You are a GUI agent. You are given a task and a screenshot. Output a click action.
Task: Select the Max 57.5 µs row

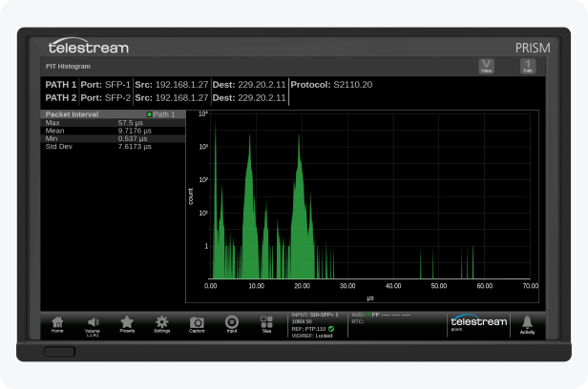[x=113, y=123]
